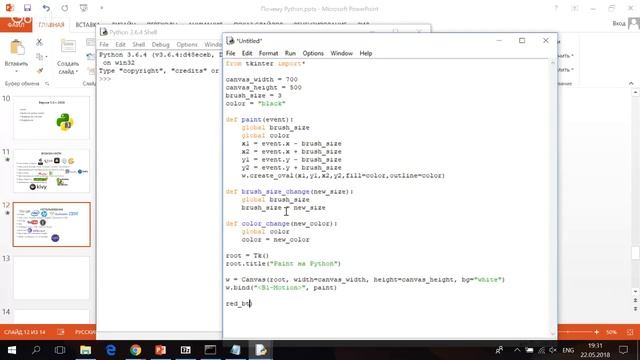
Task: Open Options menu in Python Shell window
Action: pos(187,44)
